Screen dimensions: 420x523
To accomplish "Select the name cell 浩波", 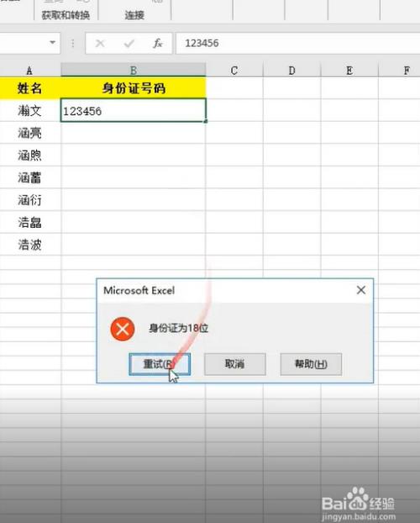I will [30, 245].
